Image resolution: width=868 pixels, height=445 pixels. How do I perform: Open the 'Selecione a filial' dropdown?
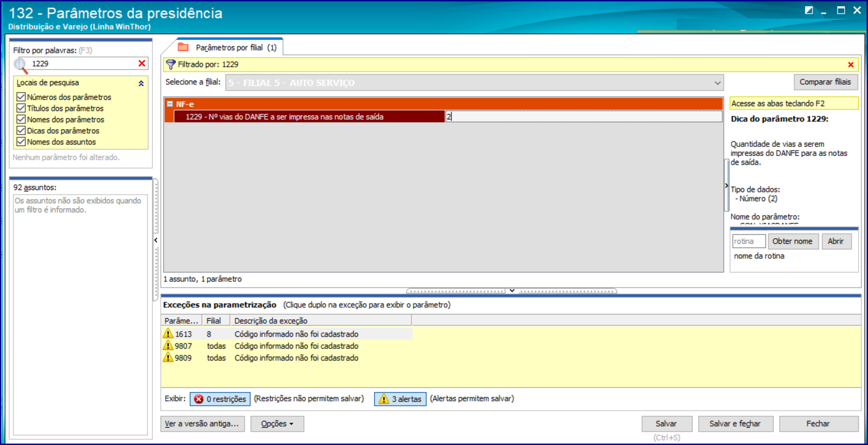point(718,83)
